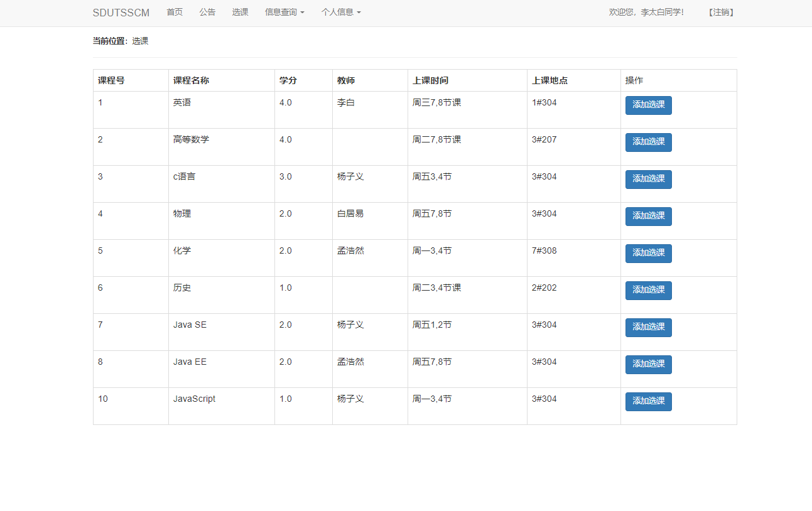Viewport: 812px width, 511px height.
Task: Enroll in 历史 via 添加选课
Action: click(x=648, y=290)
